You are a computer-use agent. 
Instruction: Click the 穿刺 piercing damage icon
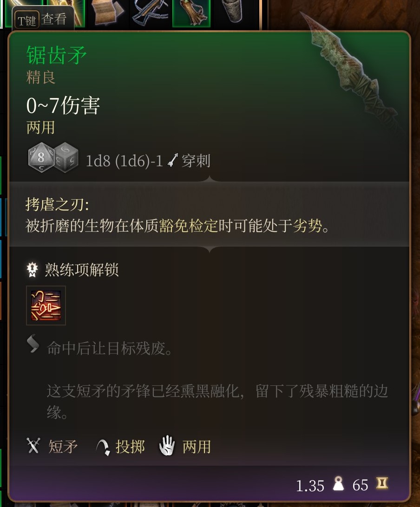173,160
